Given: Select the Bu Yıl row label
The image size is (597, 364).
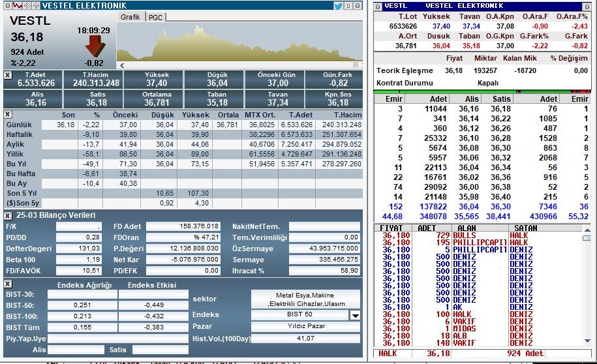Looking at the screenshot, I should point(16,164).
